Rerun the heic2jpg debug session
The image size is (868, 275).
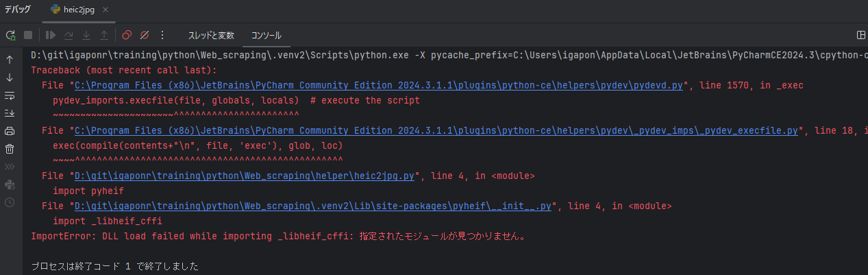(x=10, y=35)
